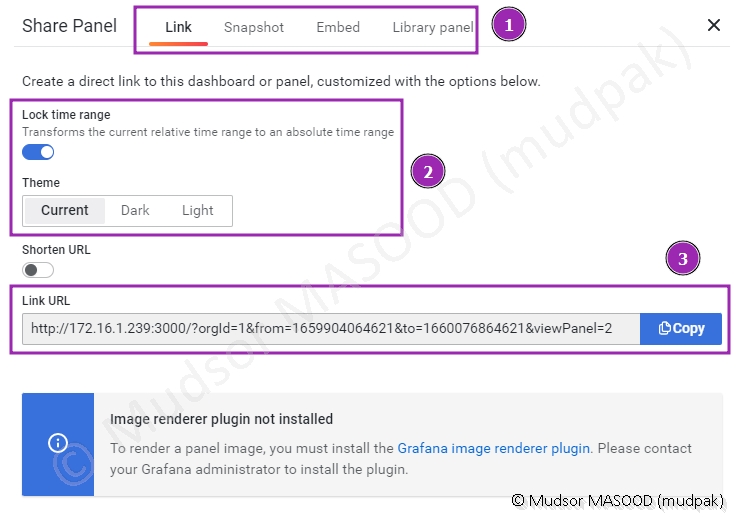Open the Grafana image renderer plugin link
This screenshot has height=519, width=742.
pos(494,449)
